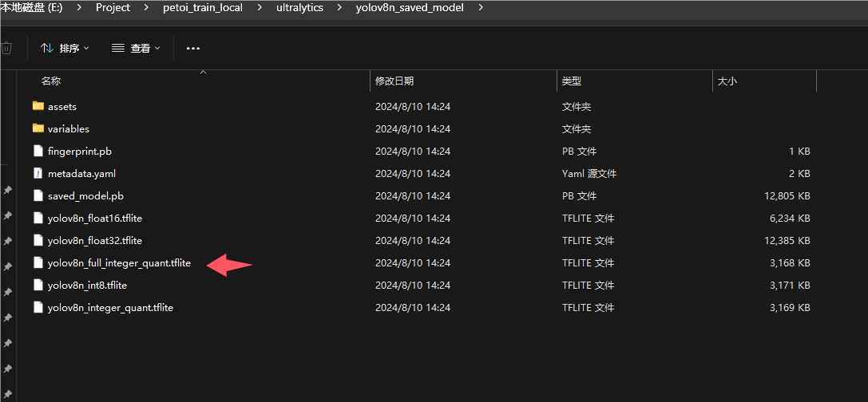Viewport: 868px width, 402px height.
Task: Select yolov8n_integer_quant.tflite file name
Action: point(110,307)
